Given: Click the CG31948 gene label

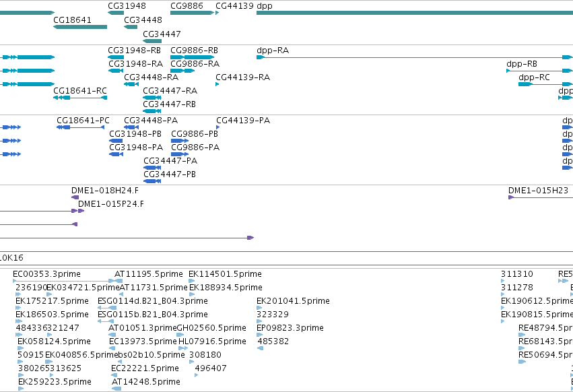Looking at the screenshot, I should [127, 6].
